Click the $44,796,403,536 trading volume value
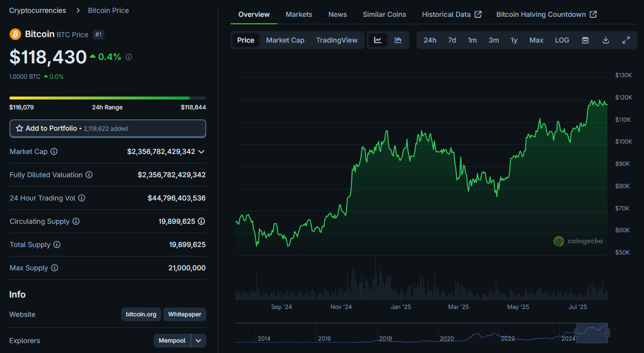The image size is (644, 353). (177, 198)
